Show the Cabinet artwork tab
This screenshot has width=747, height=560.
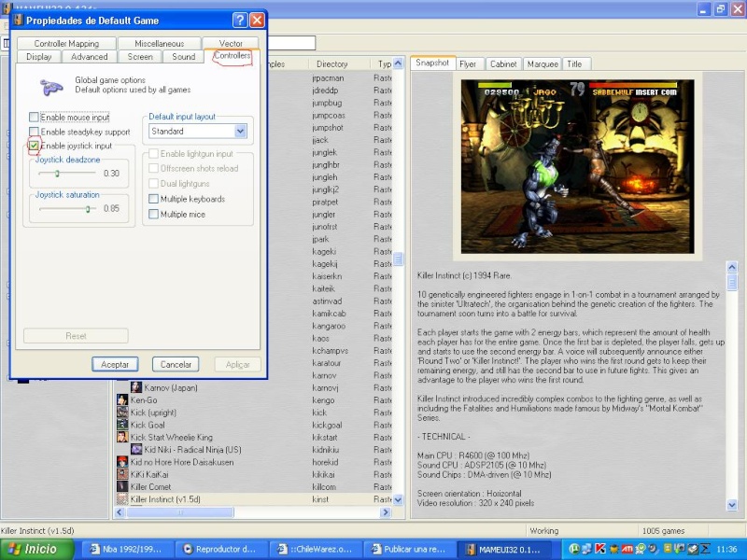coord(503,63)
